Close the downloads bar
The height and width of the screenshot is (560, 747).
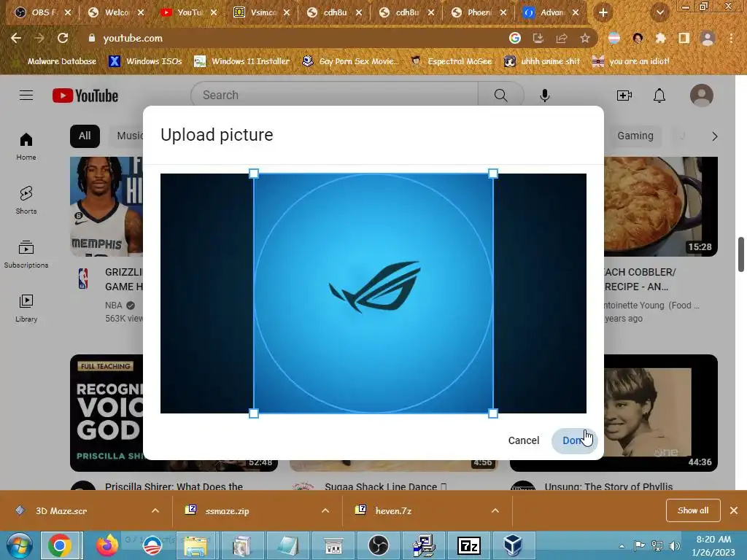tap(734, 510)
